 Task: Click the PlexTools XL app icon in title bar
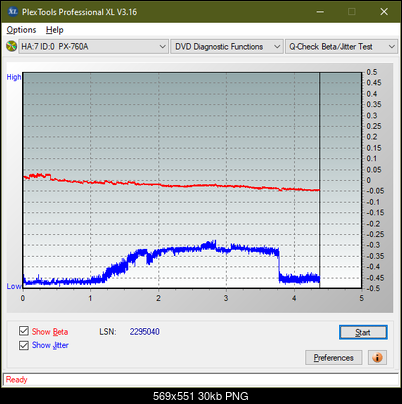tap(12, 12)
